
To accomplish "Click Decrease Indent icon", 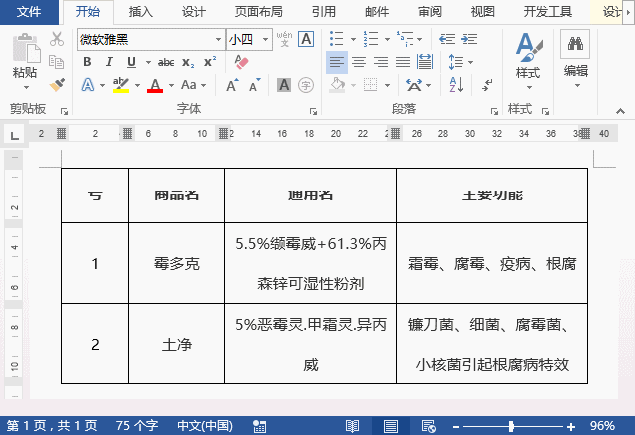I will tap(447, 39).
